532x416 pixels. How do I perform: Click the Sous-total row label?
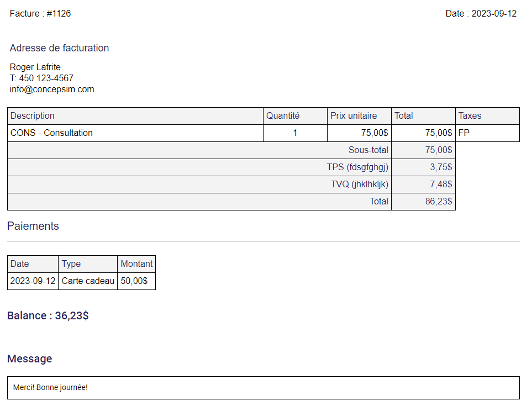point(368,150)
